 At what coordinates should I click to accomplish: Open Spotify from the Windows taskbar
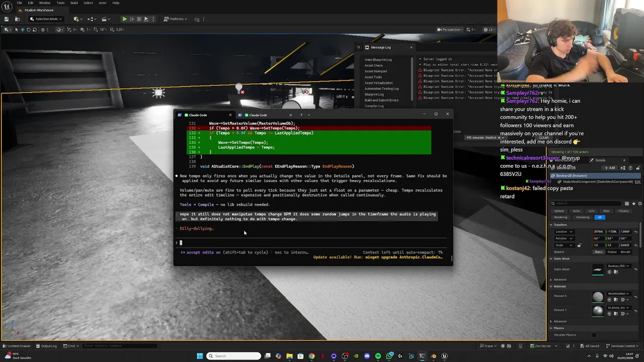(x=378, y=356)
